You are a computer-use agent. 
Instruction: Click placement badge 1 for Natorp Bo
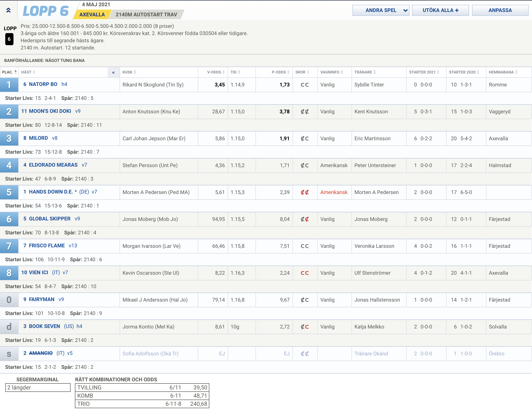(x=9, y=85)
